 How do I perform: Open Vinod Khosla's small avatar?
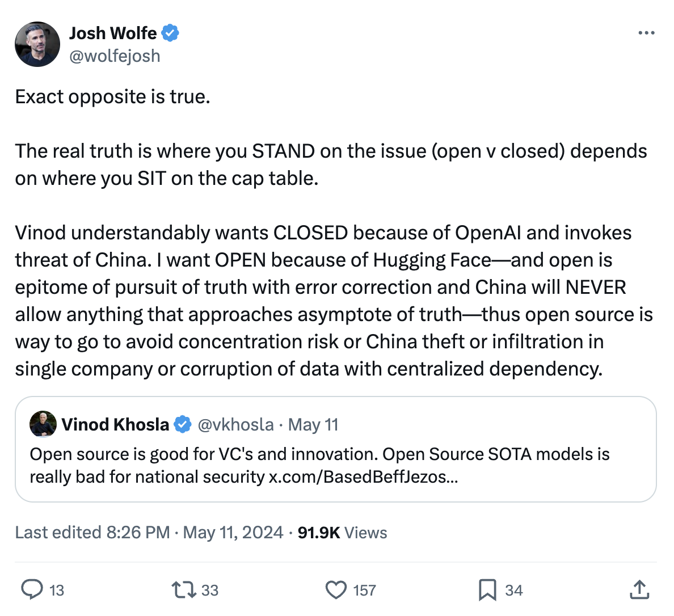tap(43, 424)
